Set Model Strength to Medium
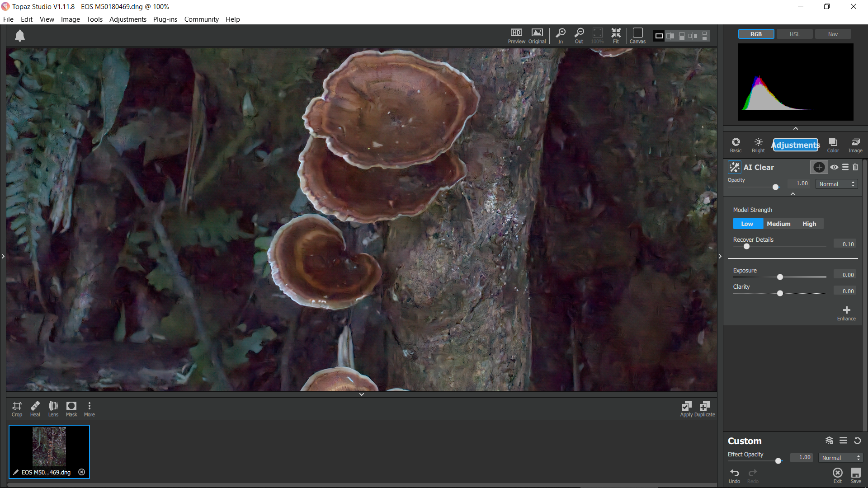 778,224
